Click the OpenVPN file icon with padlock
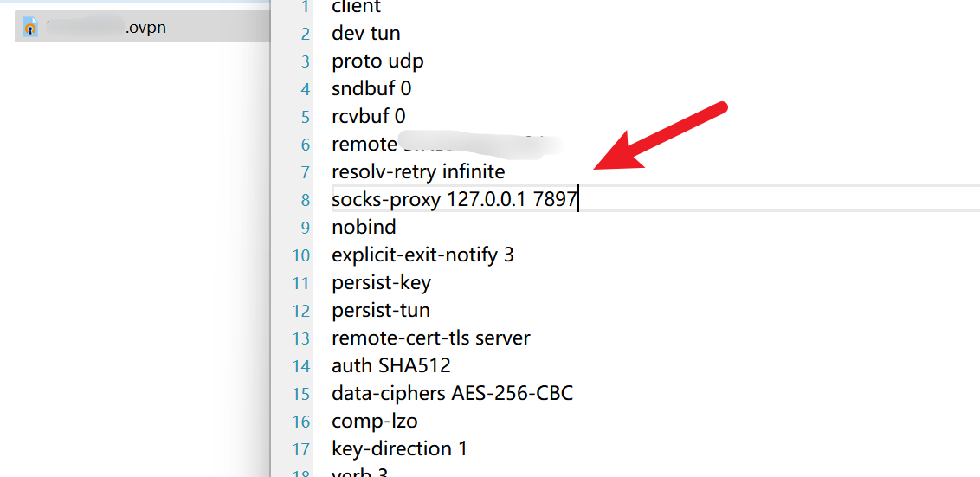 30,28
